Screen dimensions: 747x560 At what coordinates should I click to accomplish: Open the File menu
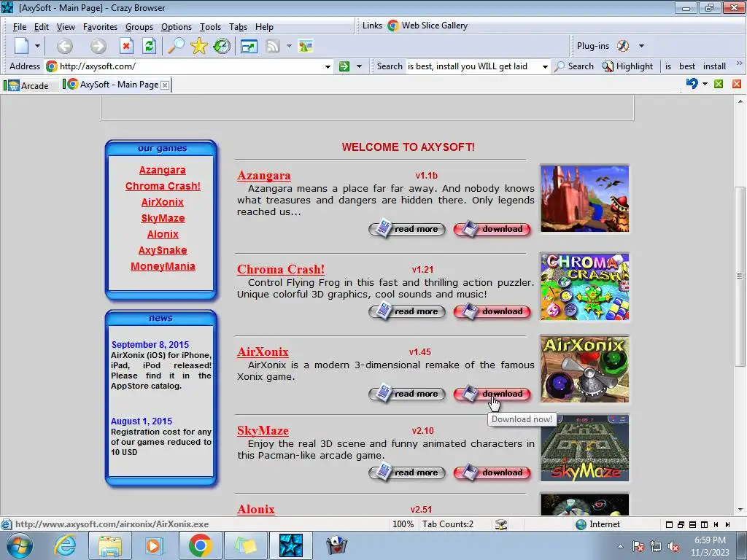click(20, 27)
